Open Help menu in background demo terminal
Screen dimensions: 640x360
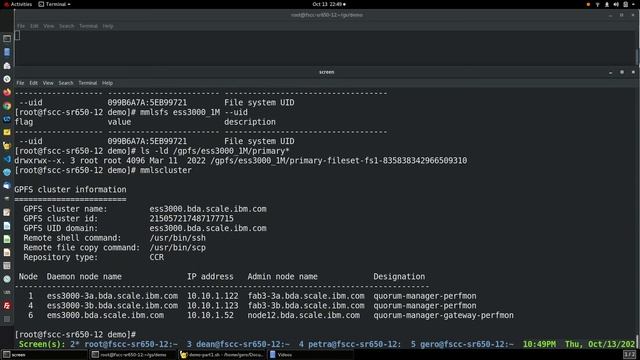click(x=108, y=26)
